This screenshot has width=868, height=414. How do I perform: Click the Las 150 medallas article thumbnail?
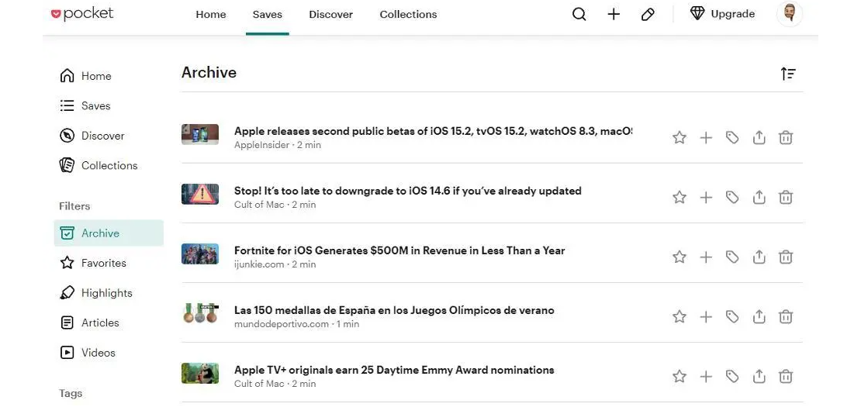pos(200,313)
